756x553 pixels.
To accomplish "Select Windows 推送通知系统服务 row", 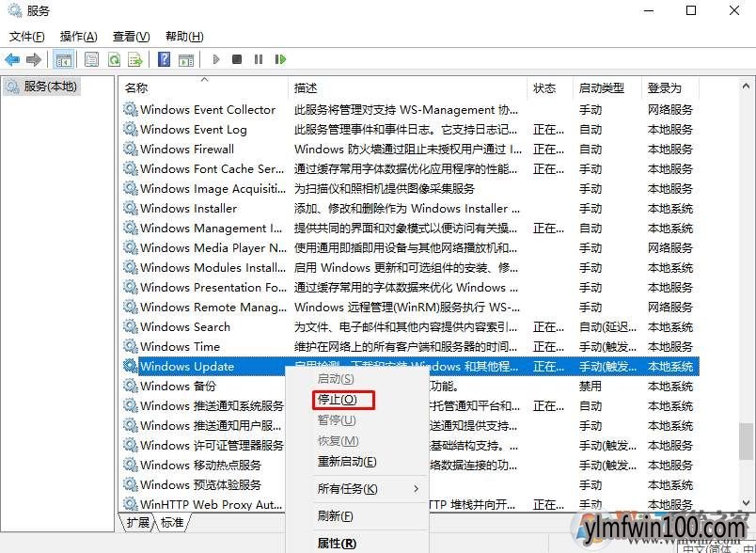I will coord(213,406).
